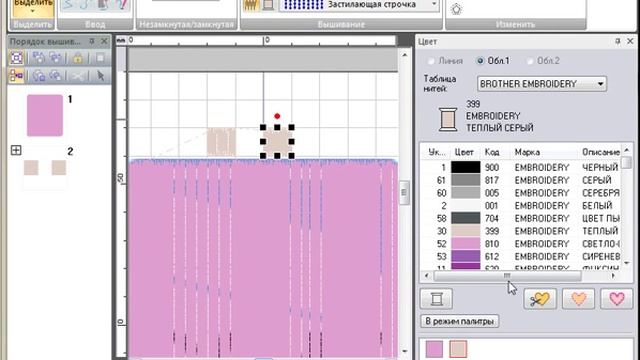
Task: Click the Марка column header
Action: 527,152
